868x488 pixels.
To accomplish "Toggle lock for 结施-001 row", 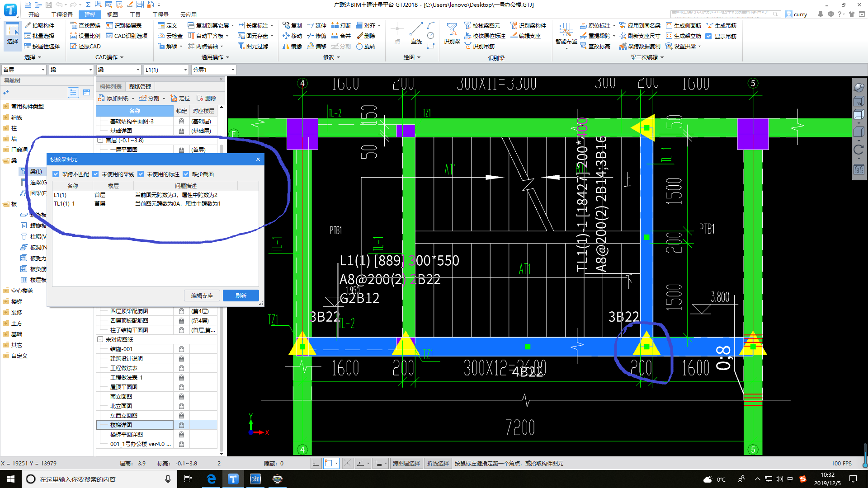I will click(181, 349).
